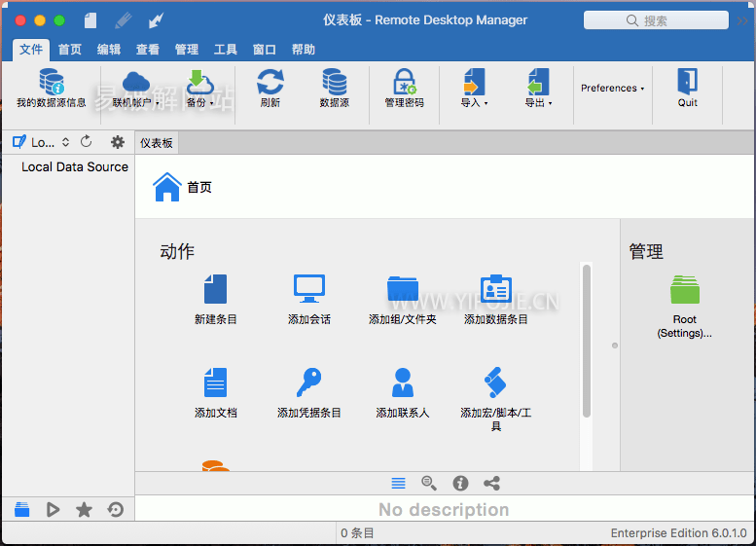Open 我的数据源信息 in the ribbon
Screen dimensions: 756x546
(x=52, y=88)
